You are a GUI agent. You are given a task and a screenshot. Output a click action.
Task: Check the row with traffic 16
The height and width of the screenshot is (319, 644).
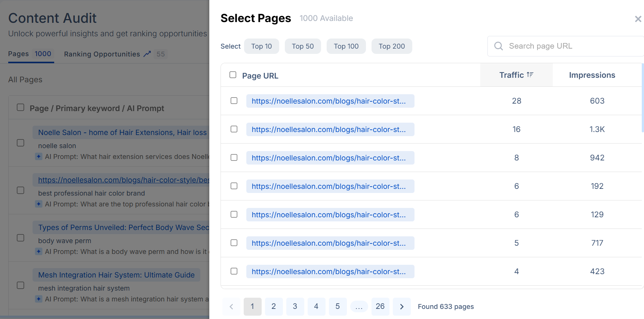pos(234,129)
